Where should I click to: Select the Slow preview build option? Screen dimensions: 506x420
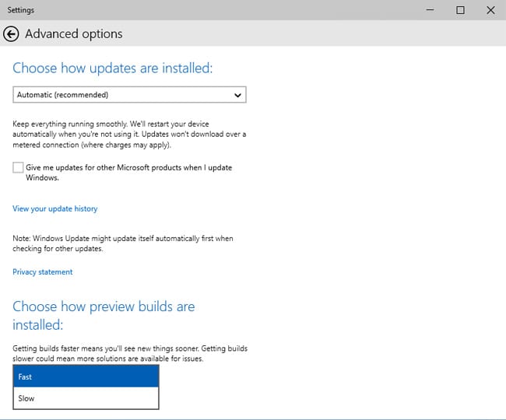point(86,398)
